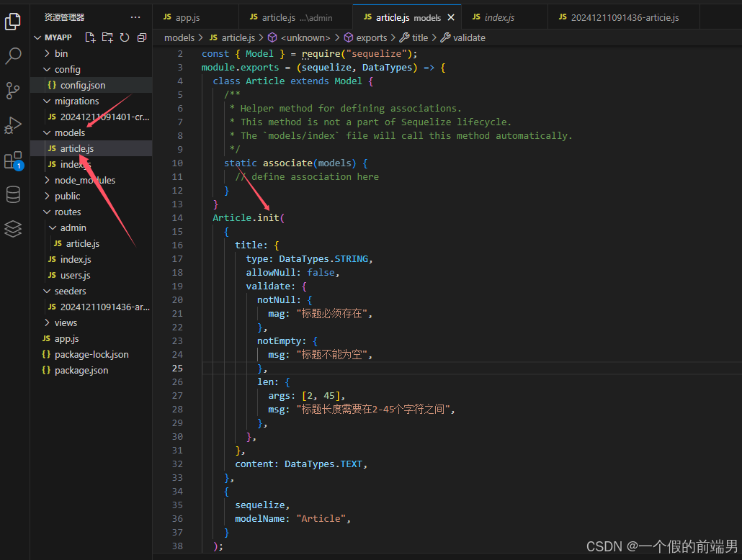This screenshot has height=560, width=742.
Task: Refresh the MYAPP explorer tree
Action: [x=125, y=37]
